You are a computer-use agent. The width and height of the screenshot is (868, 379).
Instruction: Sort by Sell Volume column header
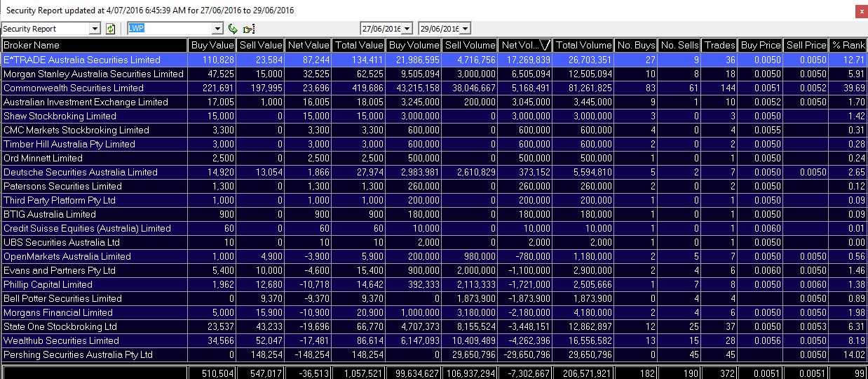(x=470, y=45)
